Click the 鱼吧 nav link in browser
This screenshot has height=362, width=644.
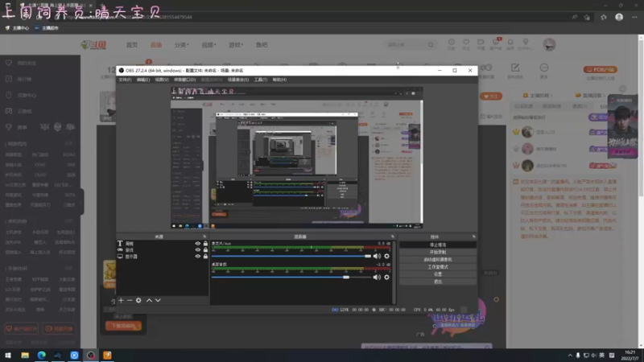262,45
